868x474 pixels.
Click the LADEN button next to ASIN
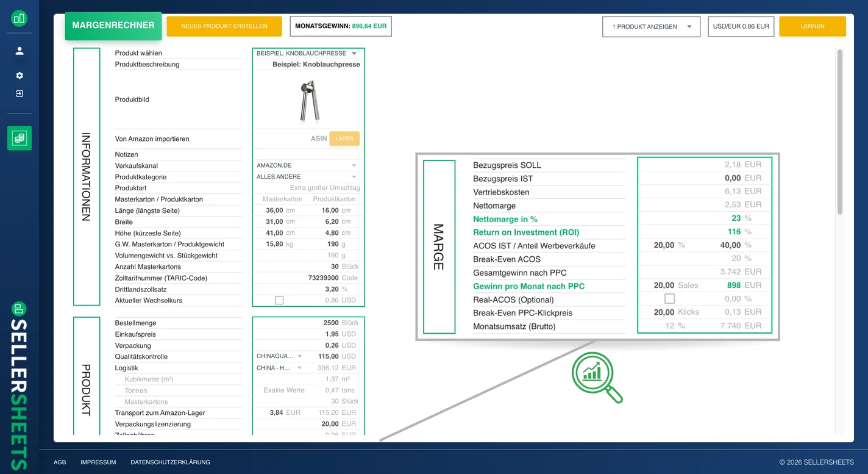[x=344, y=138]
